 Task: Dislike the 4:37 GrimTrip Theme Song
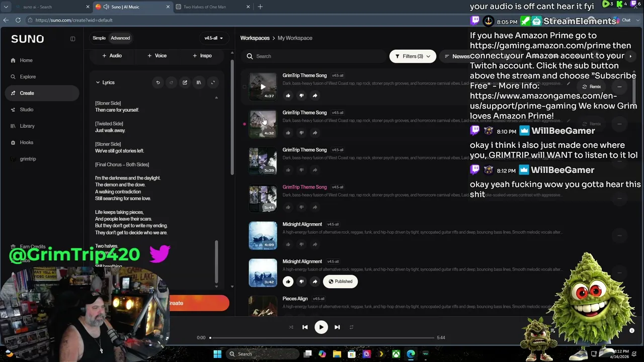click(301, 96)
